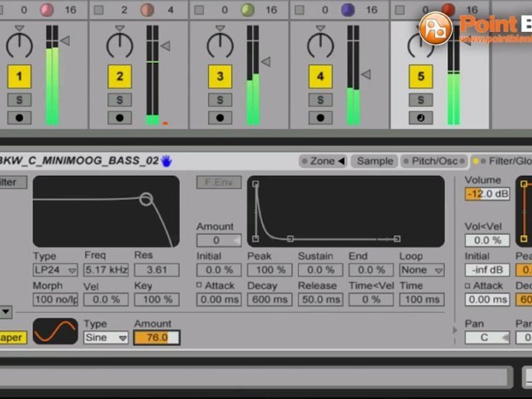Click filter envelope end breakpoint handle

pyautogui.click(x=397, y=239)
